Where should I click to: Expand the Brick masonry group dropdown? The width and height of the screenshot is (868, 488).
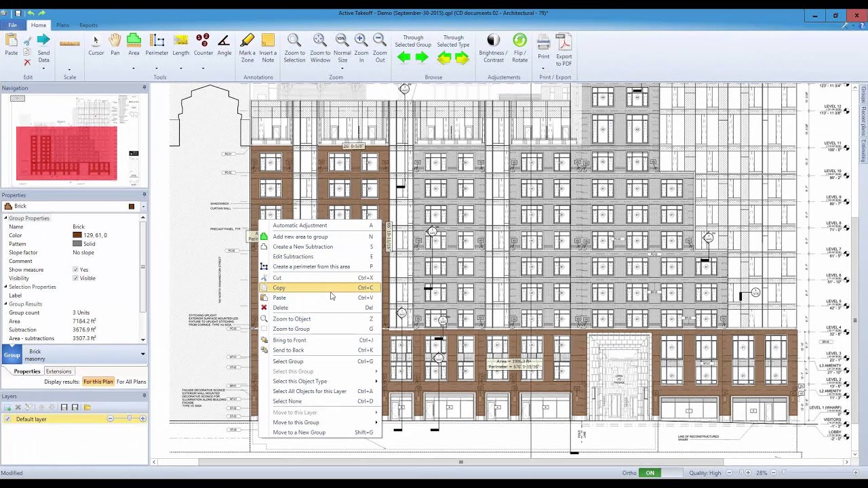142,354
